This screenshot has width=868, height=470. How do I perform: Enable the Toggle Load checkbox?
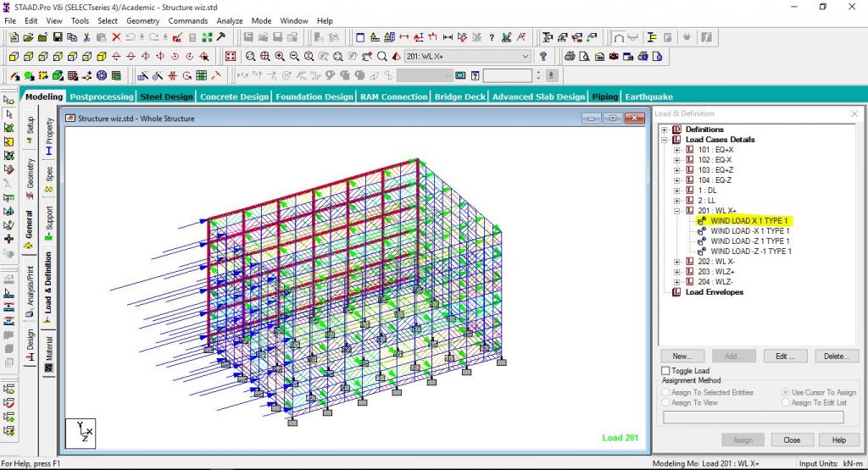point(666,370)
